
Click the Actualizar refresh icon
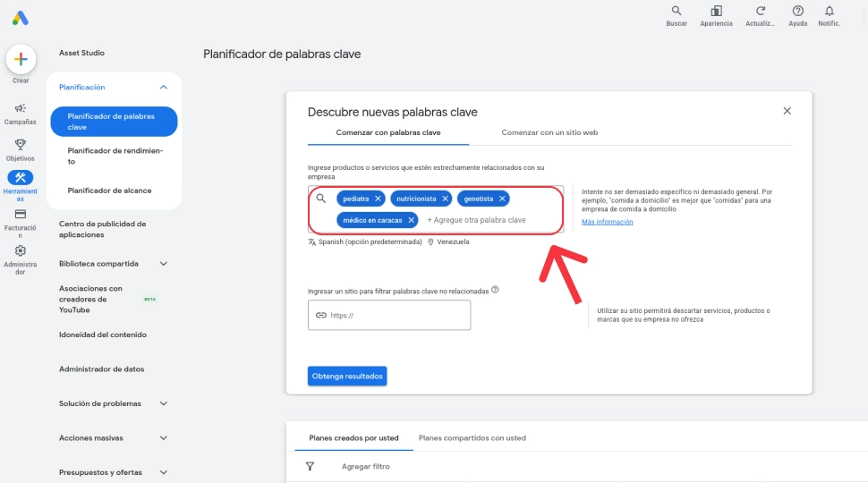(761, 11)
